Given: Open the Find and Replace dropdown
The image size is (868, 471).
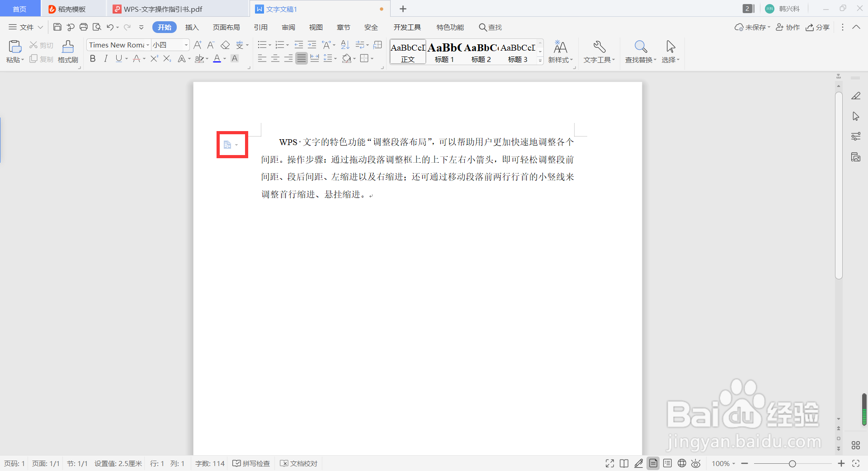Looking at the screenshot, I should (641, 60).
